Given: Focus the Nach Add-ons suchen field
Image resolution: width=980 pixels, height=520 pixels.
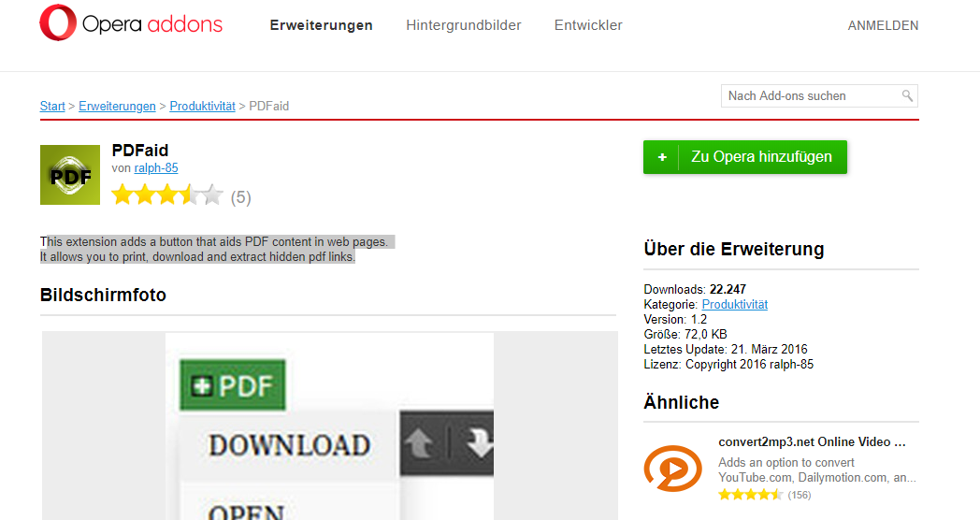Looking at the screenshot, I should tap(819, 95).
